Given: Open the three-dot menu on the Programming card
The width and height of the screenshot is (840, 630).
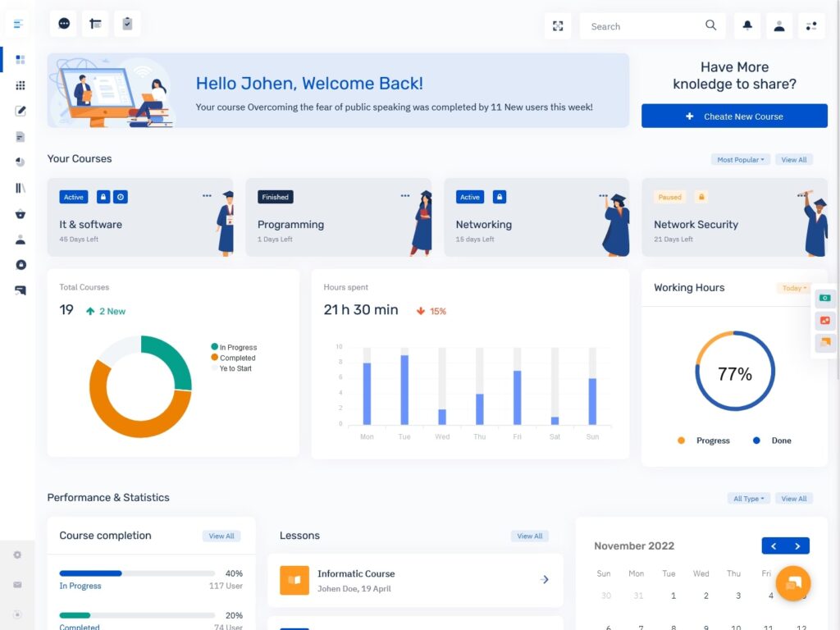Looking at the screenshot, I should click(405, 195).
